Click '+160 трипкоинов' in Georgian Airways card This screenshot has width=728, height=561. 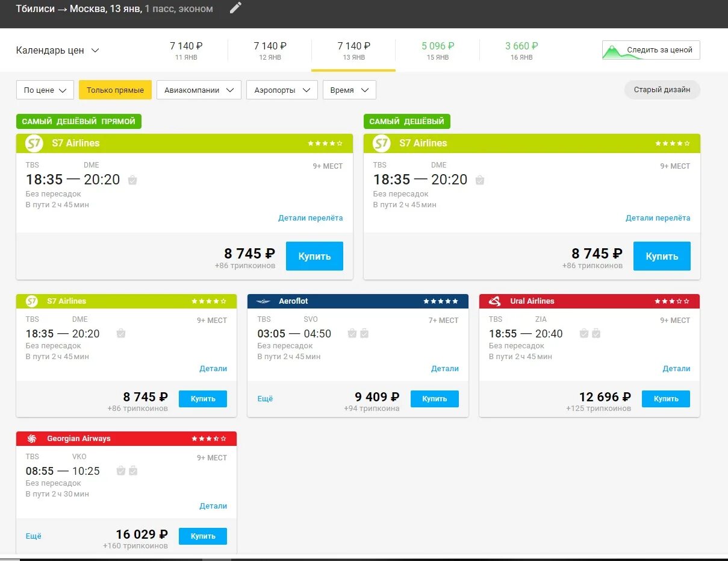click(x=135, y=546)
